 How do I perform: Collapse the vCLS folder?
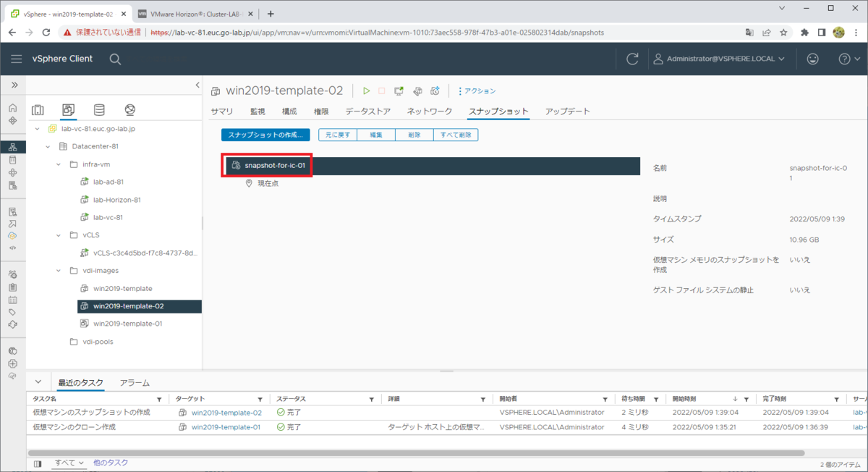coord(59,235)
